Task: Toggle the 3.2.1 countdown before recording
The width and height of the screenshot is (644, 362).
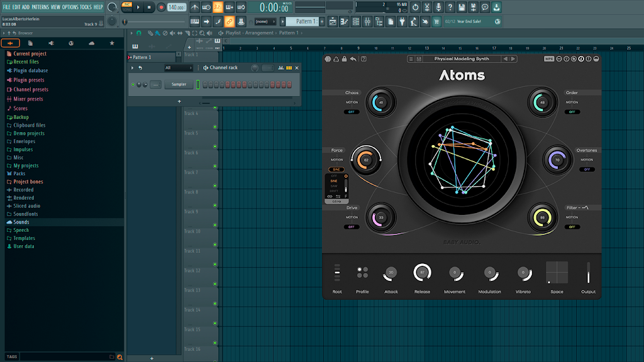Action: pos(218,7)
